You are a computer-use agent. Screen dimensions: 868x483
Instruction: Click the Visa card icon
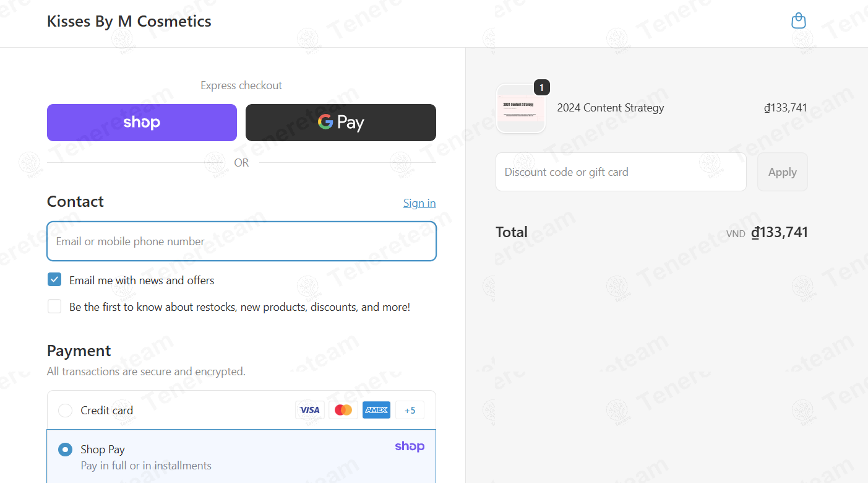tap(310, 410)
